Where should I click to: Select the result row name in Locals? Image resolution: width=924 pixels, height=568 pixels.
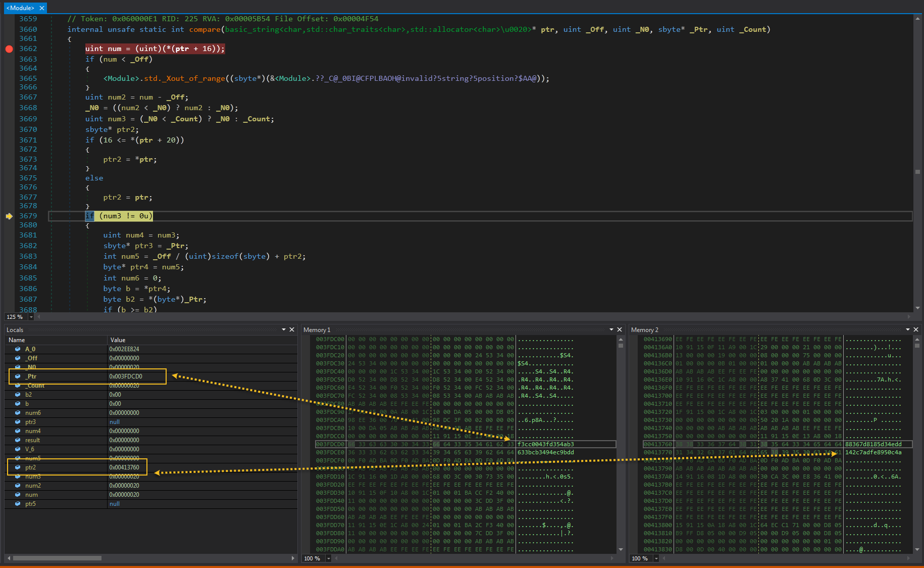point(32,440)
